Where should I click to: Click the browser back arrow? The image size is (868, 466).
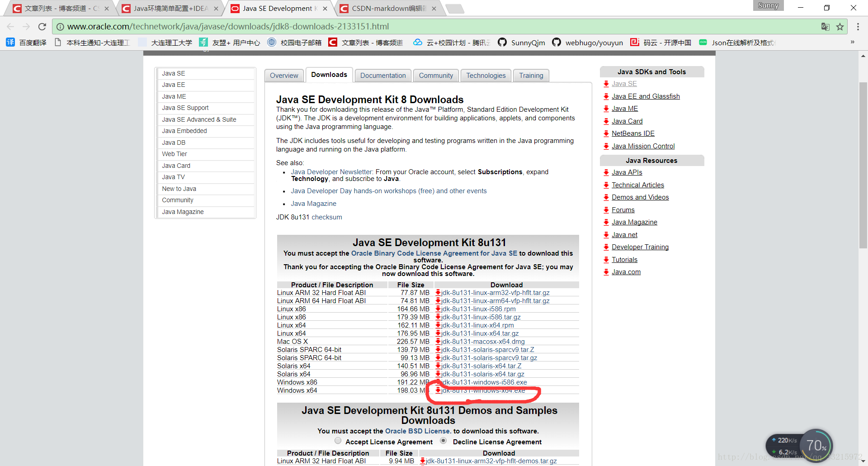click(11, 27)
